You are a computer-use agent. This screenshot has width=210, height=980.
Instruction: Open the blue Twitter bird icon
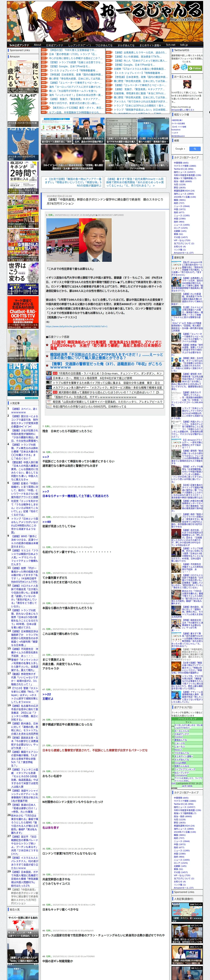coord(184,67)
